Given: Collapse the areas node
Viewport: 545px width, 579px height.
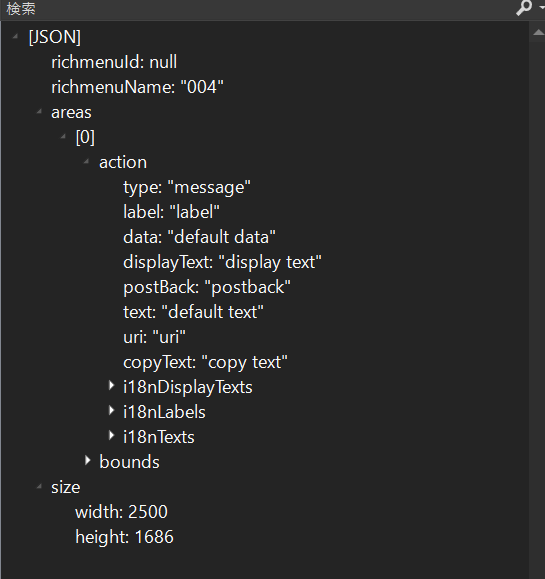Looking at the screenshot, I should (x=39, y=112).
